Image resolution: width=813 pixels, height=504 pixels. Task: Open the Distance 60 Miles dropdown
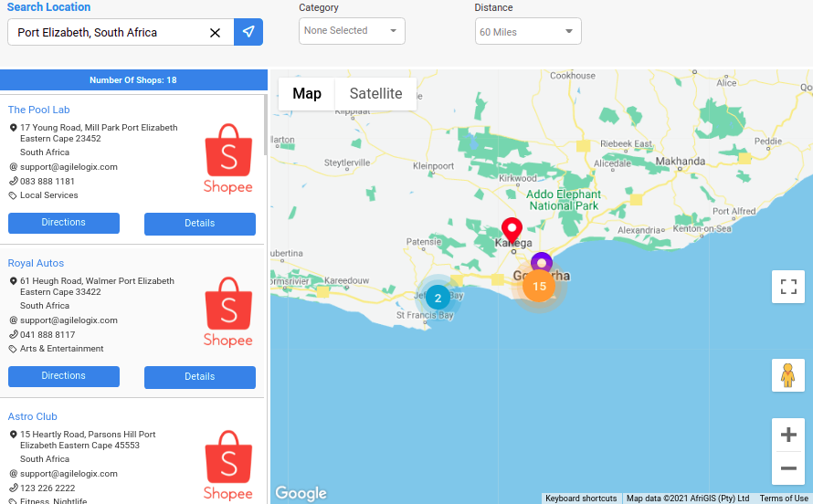click(528, 32)
